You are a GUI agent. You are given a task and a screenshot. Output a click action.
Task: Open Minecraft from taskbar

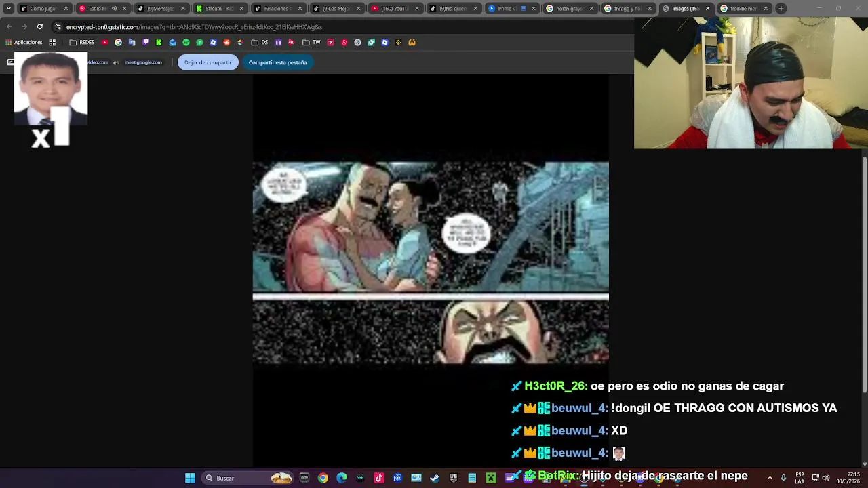point(491,478)
